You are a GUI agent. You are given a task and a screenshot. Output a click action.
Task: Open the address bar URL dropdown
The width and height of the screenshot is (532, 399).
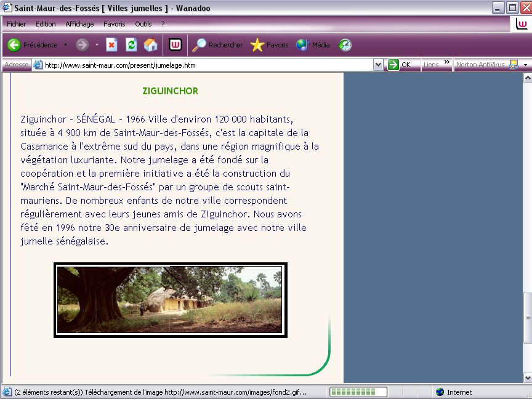point(378,65)
